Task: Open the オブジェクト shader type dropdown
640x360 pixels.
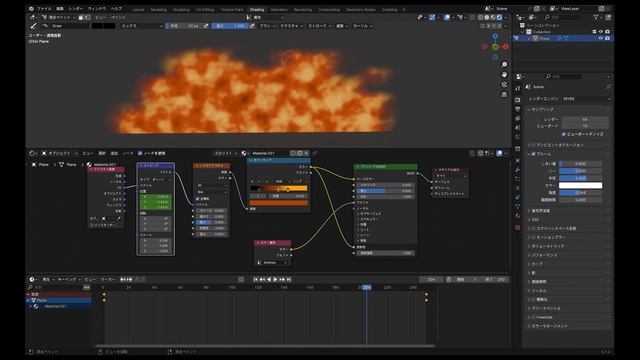Action: point(60,153)
